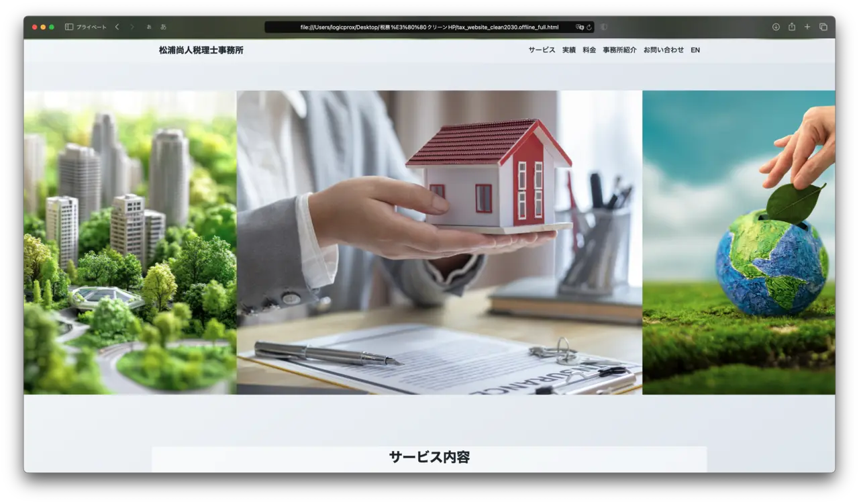The width and height of the screenshot is (859, 504).
Task: Go to the 料金 page link
Action: 589,50
